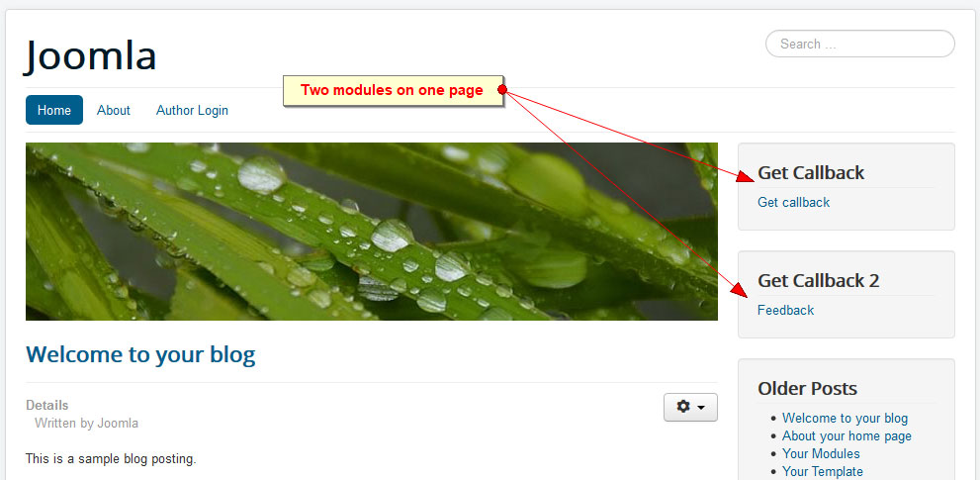Open the Feedback link
The width and height of the screenshot is (980, 480).
(785, 310)
